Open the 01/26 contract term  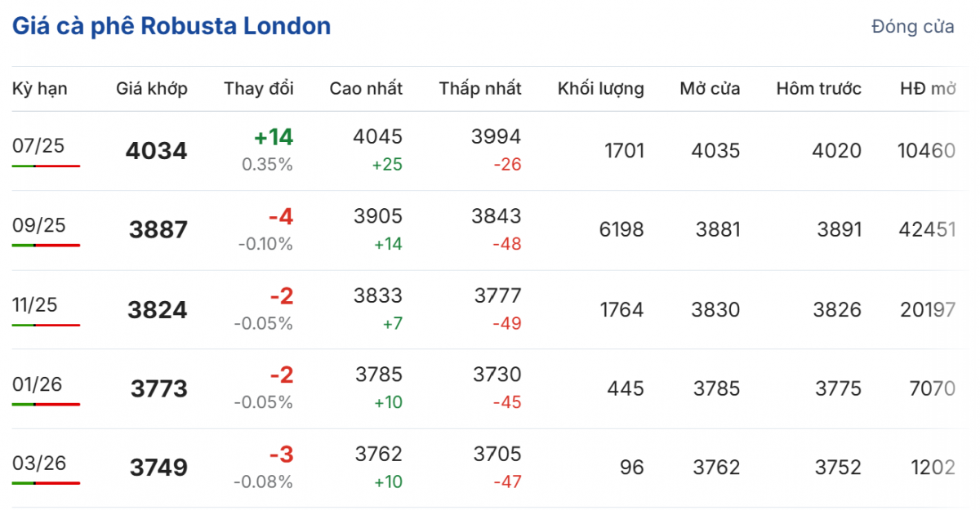point(38,384)
